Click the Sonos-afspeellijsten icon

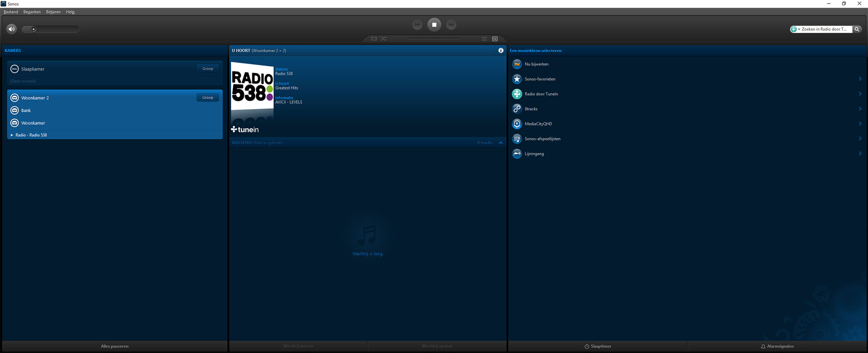(517, 139)
